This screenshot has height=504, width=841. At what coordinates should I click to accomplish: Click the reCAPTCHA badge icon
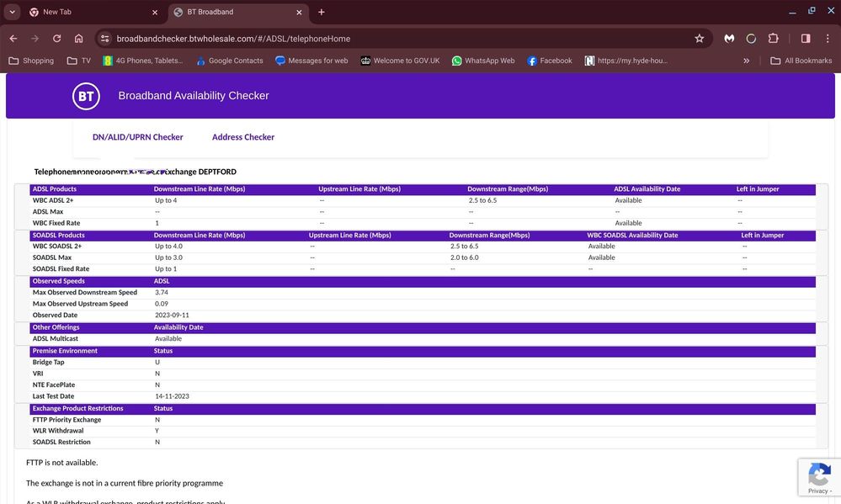coord(819,474)
